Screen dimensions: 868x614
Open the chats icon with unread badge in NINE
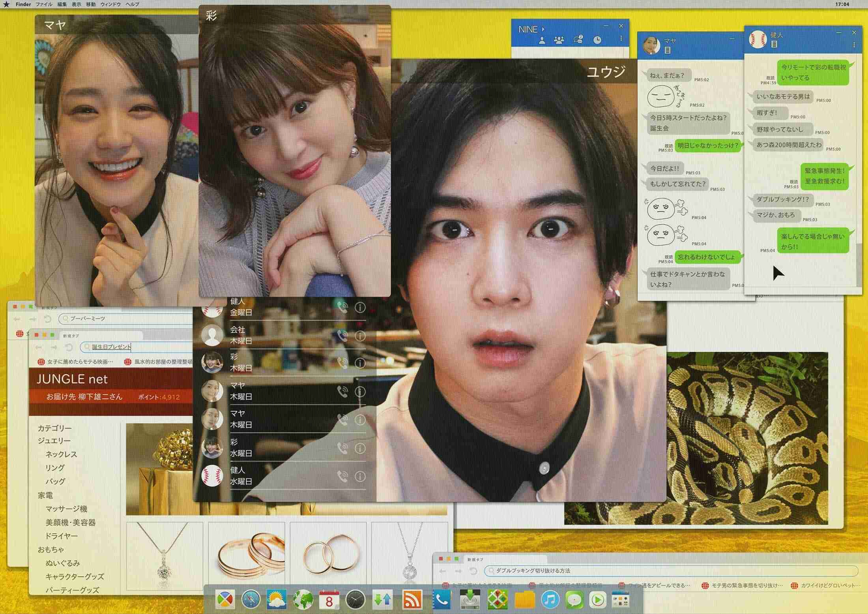click(x=578, y=39)
